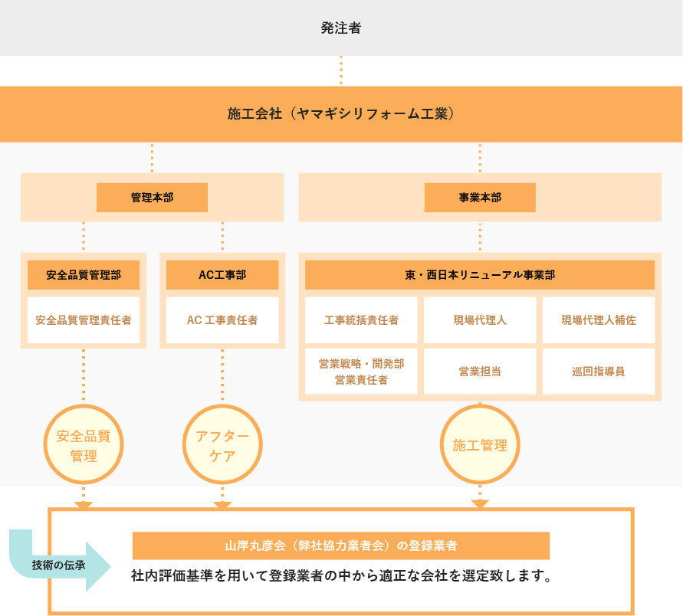Click the 安全品質管理責任者 cell
The width and height of the screenshot is (683, 616).
pos(84,320)
